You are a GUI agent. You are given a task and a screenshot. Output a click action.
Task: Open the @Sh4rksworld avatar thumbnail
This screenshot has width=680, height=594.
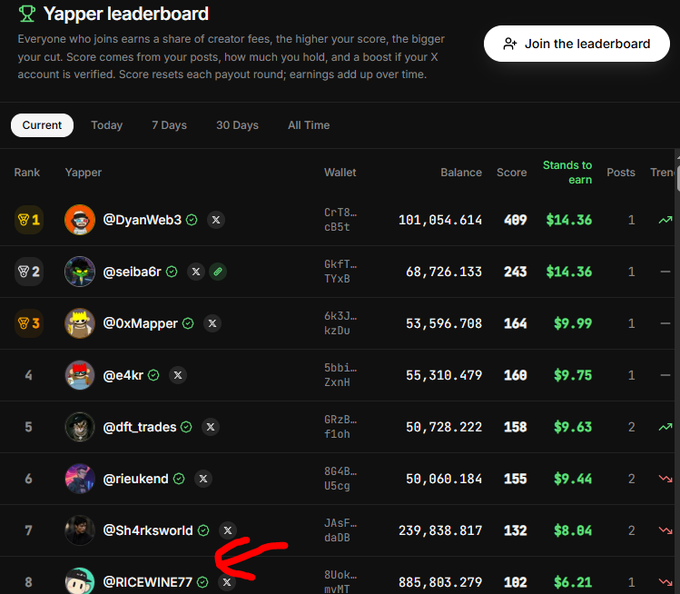[80, 530]
